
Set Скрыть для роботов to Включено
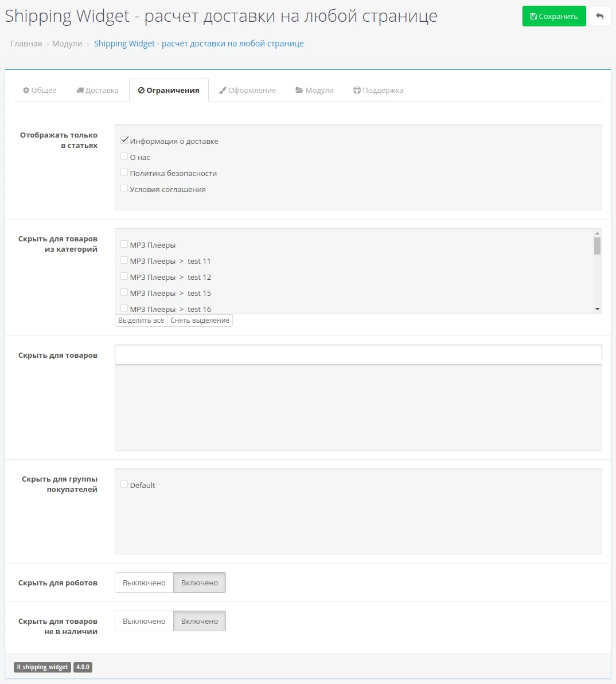click(x=200, y=583)
